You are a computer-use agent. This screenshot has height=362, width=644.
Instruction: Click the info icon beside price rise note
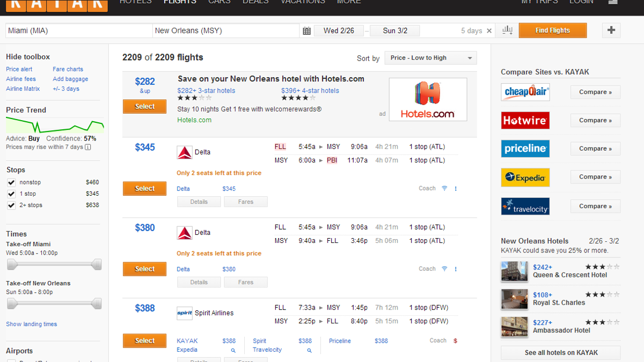(88, 147)
